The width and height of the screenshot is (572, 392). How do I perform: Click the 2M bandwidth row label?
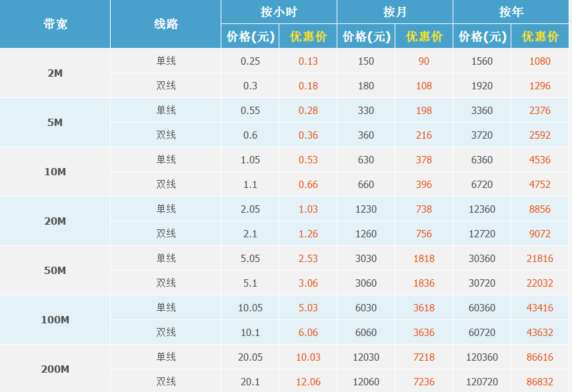point(55,73)
